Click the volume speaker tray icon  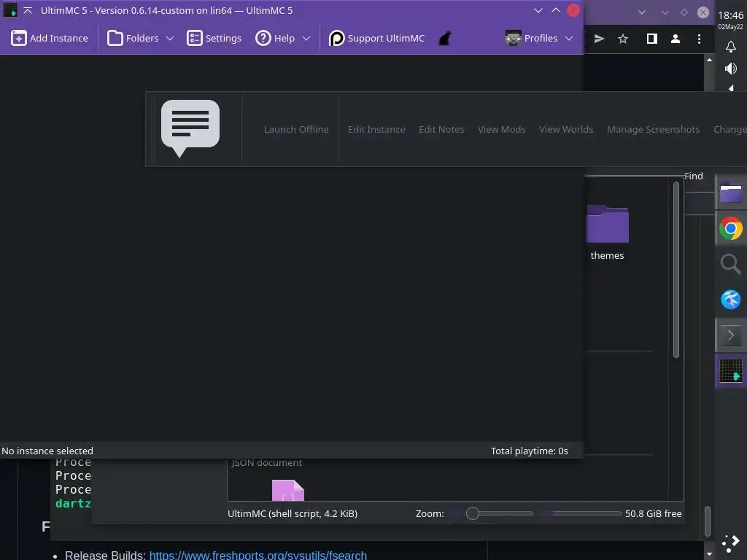(730, 69)
